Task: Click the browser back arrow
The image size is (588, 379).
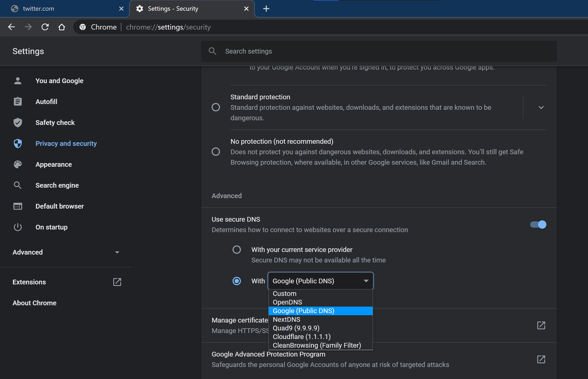Action: coord(12,27)
